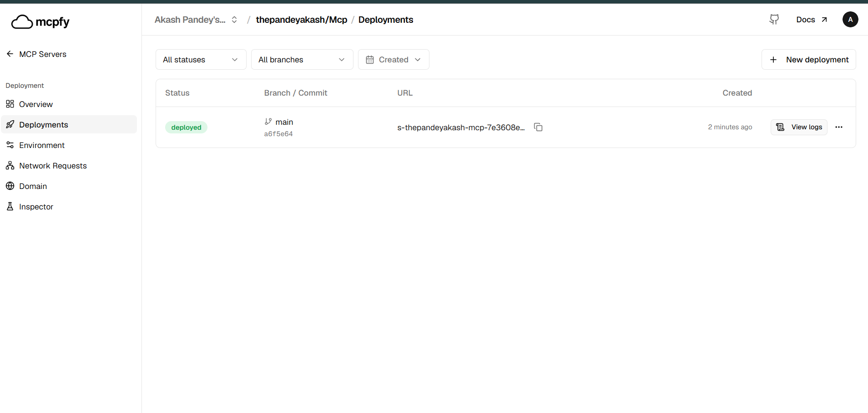Expand the All branches filter
Image resolution: width=868 pixels, height=413 pixels.
coord(302,60)
